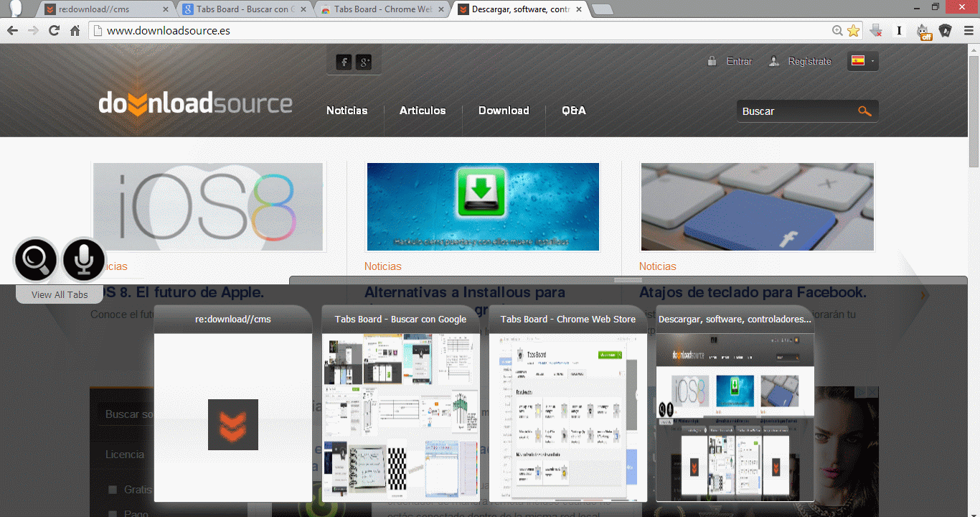Open the Facebook keyboard key article image

[758, 207]
